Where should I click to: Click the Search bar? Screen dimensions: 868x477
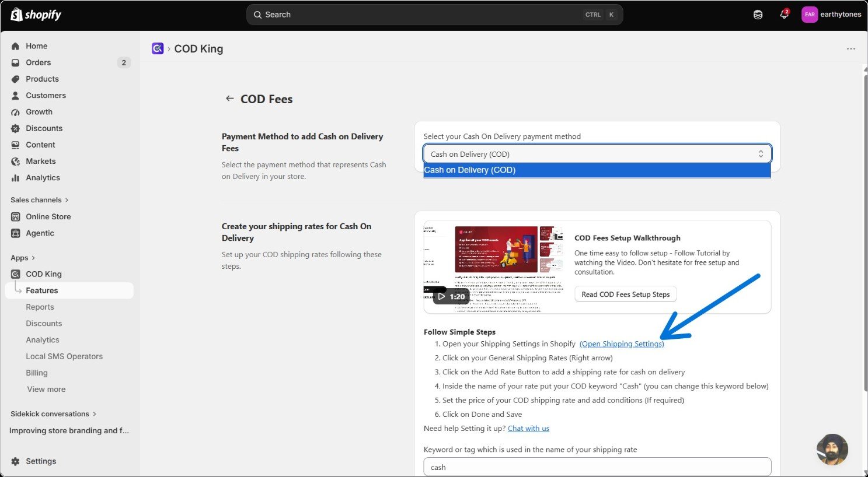click(x=435, y=15)
